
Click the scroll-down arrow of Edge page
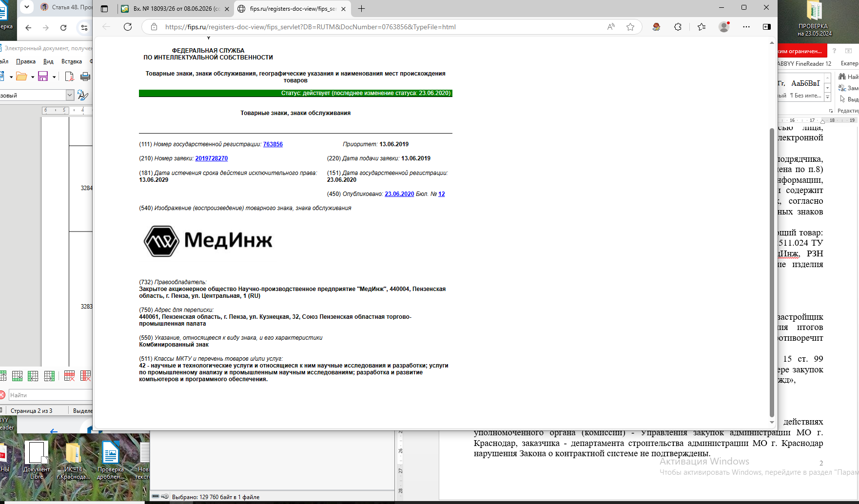click(772, 423)
